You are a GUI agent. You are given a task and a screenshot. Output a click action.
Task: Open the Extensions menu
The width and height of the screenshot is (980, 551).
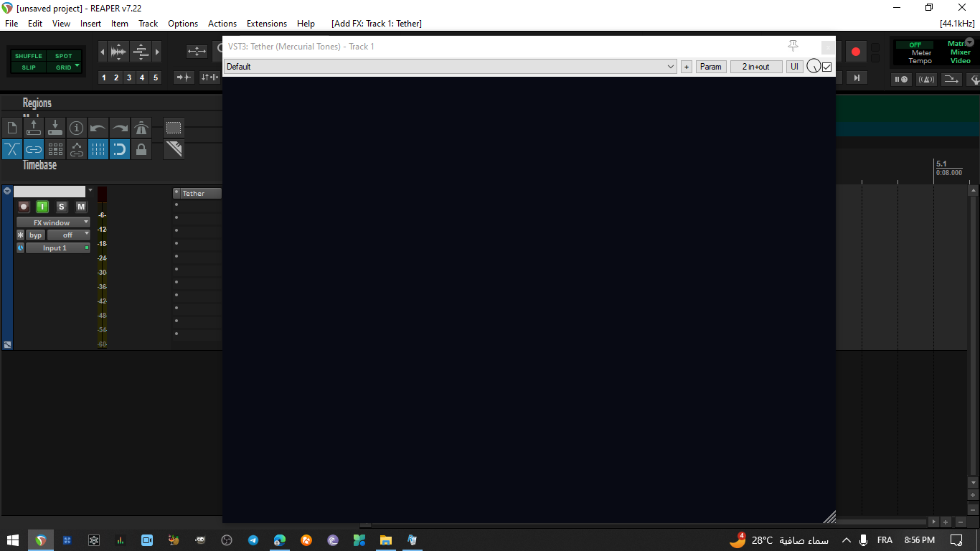coord(267,24)
